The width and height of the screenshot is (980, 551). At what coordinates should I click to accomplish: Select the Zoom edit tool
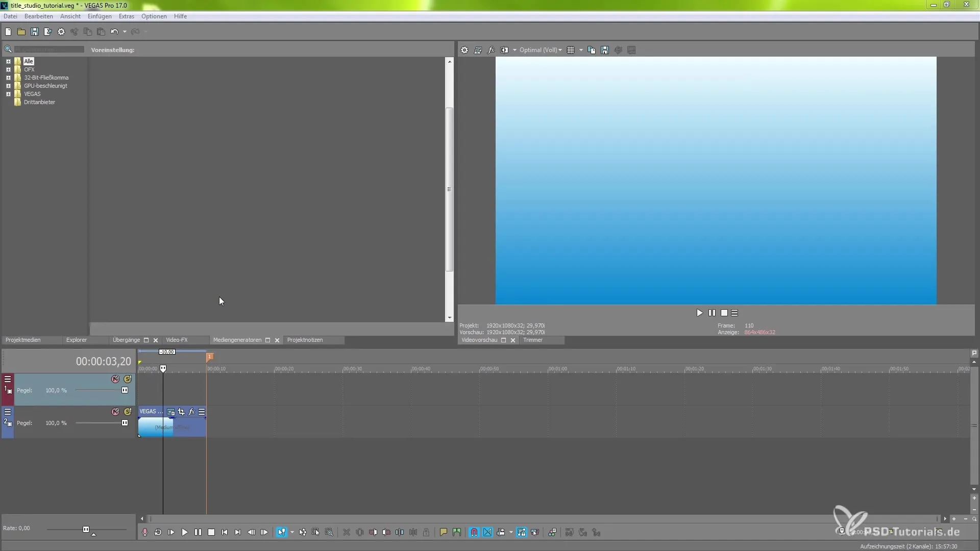tap(329, 532)
